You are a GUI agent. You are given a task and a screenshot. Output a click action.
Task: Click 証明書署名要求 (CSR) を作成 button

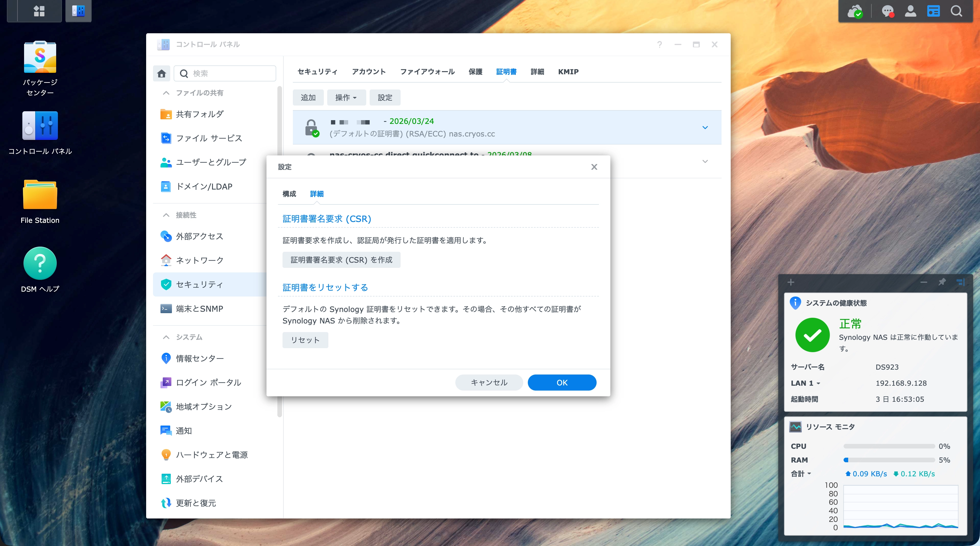click(341, 260)
